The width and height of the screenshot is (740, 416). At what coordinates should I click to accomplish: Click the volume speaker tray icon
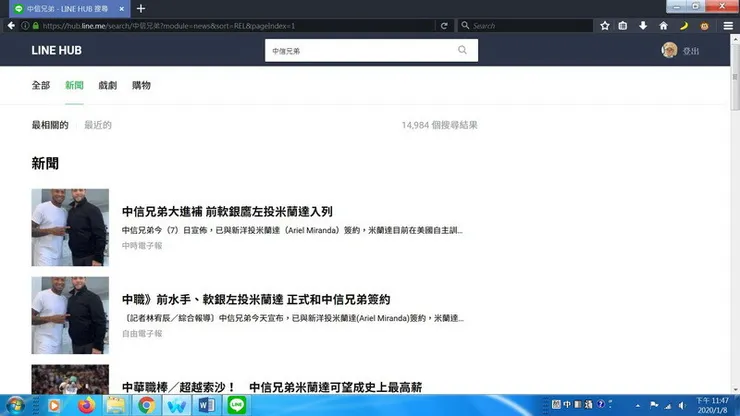coord(682,406)
